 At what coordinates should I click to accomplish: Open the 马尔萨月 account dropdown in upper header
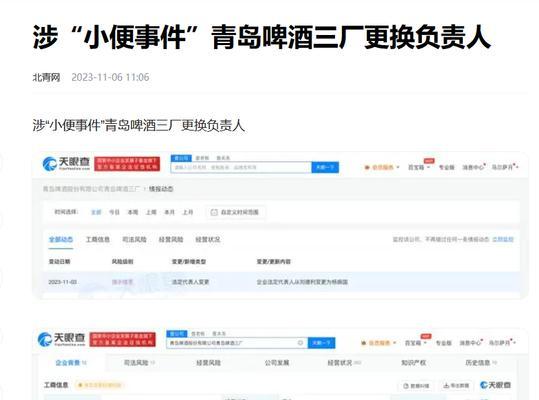pos(505,167)
